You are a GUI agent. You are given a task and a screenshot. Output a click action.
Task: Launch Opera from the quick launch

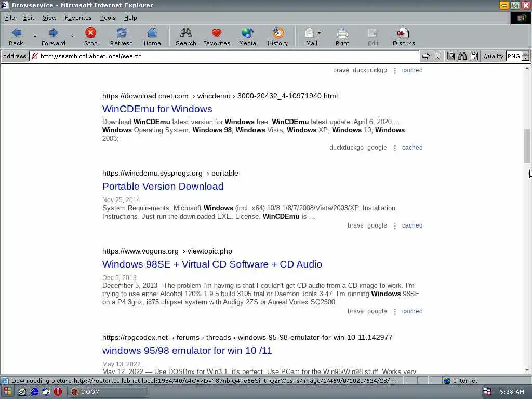point(58,392)
